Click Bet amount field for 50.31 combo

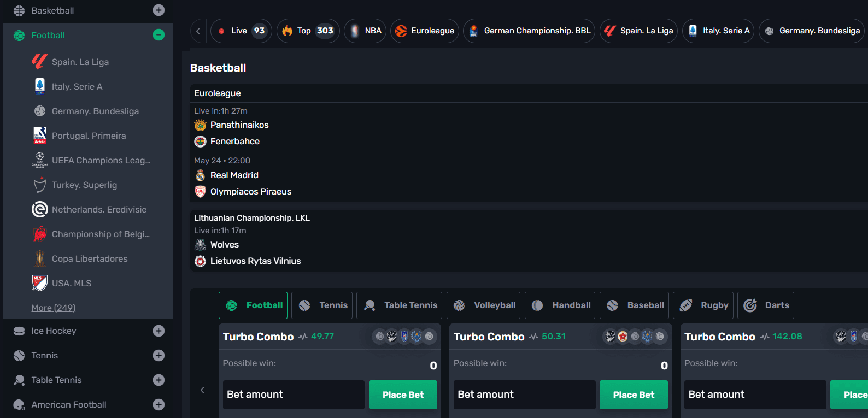coord(524,395)
